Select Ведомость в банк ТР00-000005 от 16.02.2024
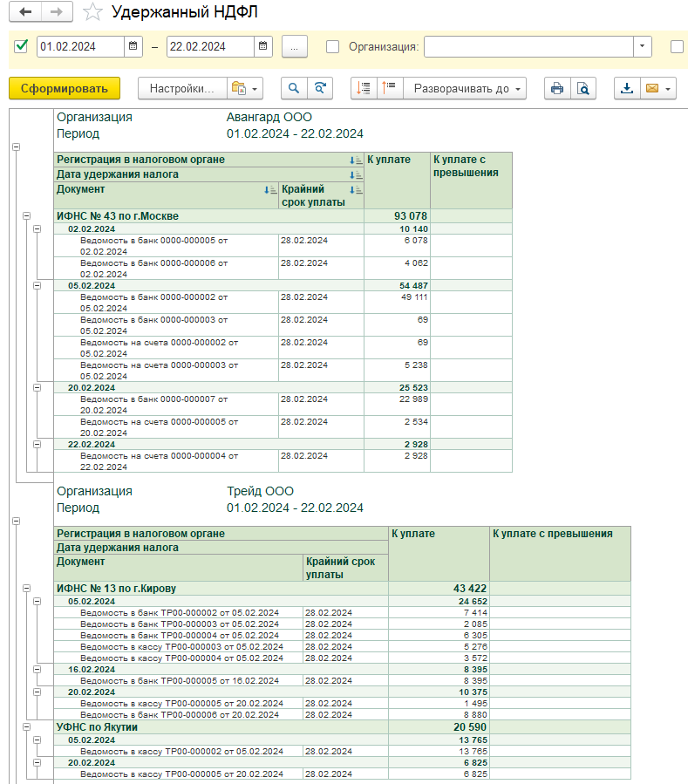The image size is (688, 784). [x=179, y=680]
